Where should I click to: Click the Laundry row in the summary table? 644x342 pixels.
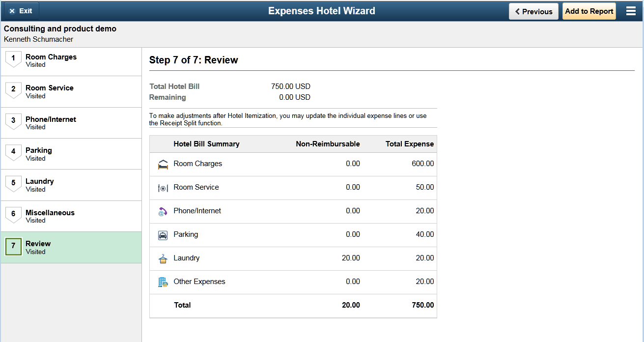pos(293,258)
